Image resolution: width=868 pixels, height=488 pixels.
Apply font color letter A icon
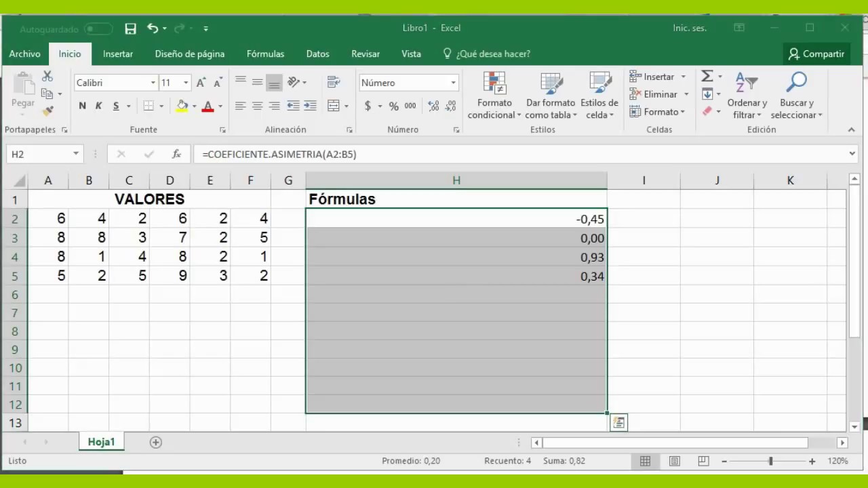pos(208,106)
